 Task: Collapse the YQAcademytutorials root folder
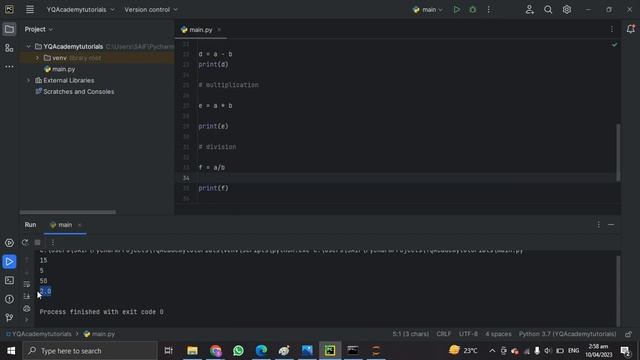(29, 47)
